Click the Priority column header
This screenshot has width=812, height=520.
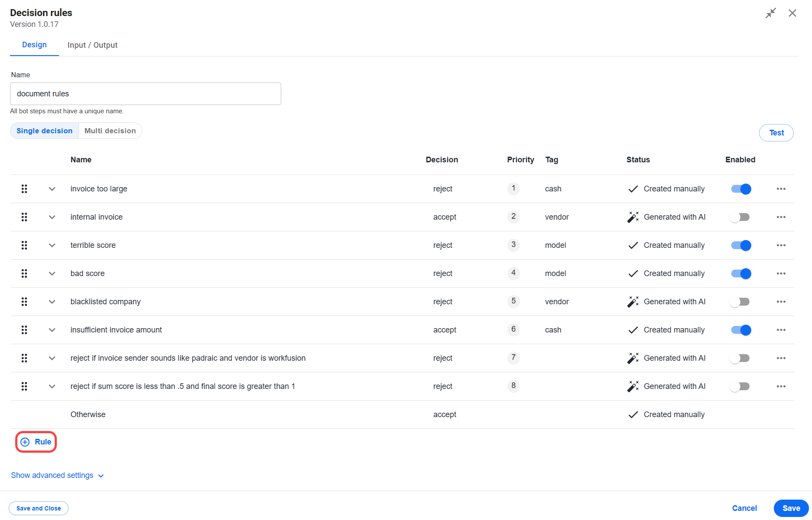(520, 160)
